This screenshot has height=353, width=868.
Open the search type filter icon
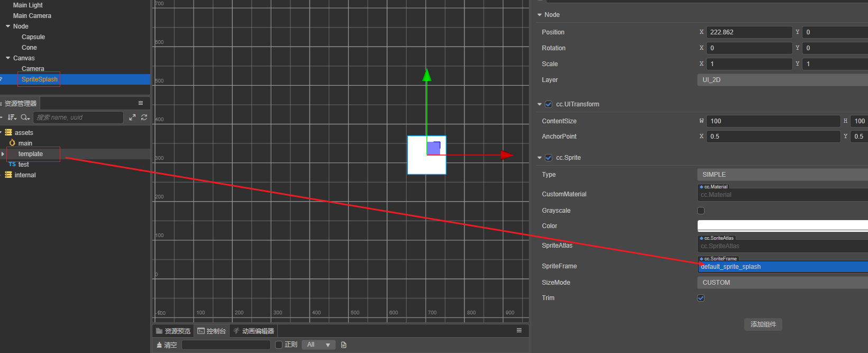(x=25, y=117)
